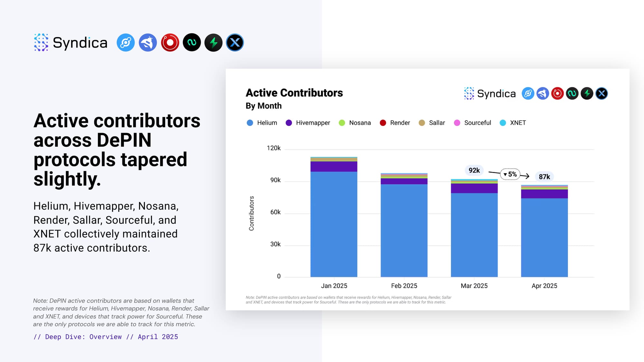Click the Deep Dive Overview April 2025 text
This screenshot has width=644, height=362.
(x=106, y=337)
